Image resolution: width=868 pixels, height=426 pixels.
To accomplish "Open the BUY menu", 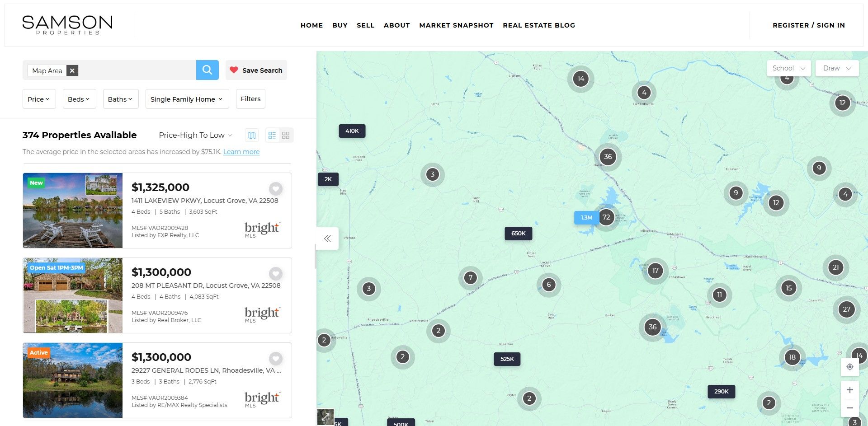I will coord(340,25).
